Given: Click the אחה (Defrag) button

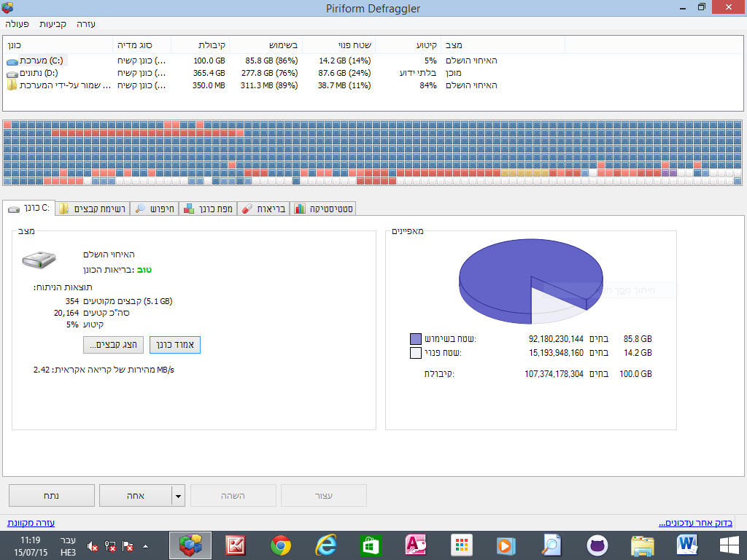Looking at the screenshot, I should 135,496.
